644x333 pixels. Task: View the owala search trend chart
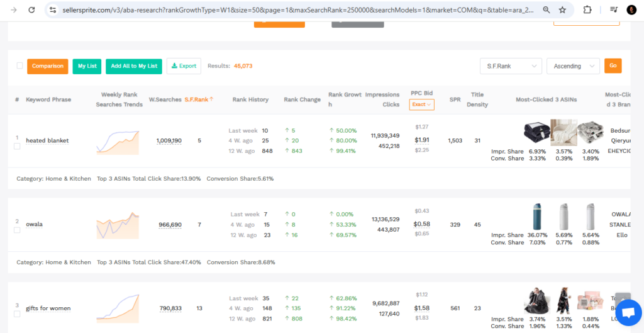(118, 225)
